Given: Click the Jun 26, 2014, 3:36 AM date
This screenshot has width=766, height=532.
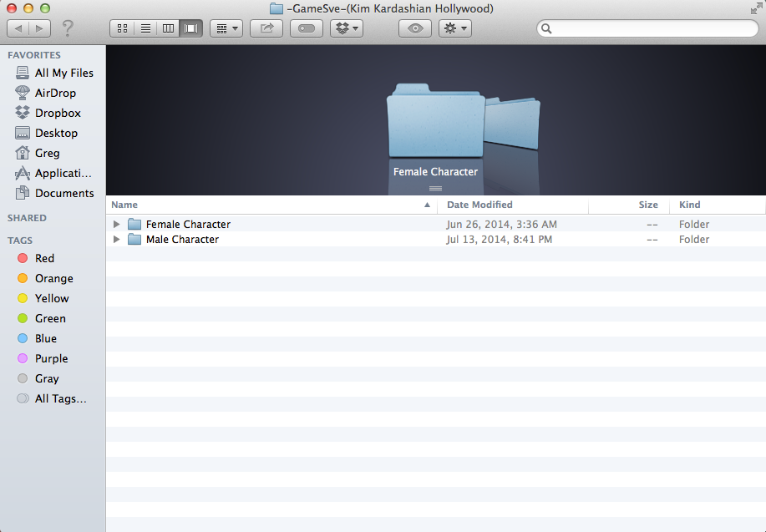Looking at the screenshot, I should pos(501,224).
